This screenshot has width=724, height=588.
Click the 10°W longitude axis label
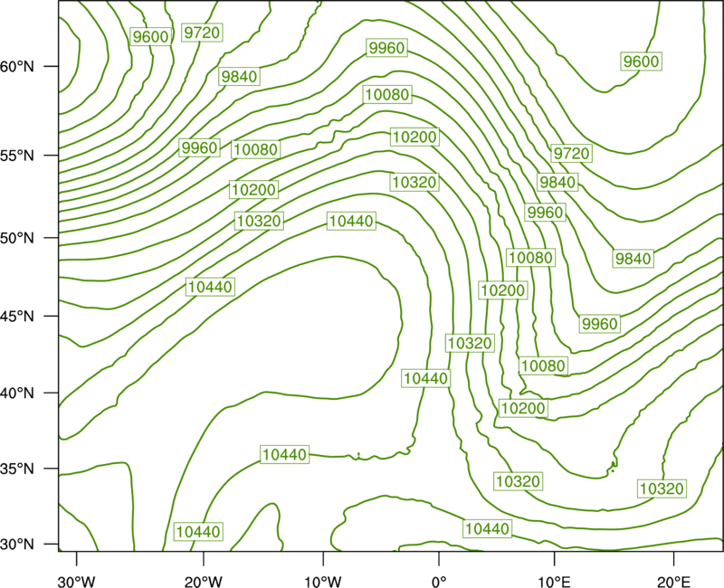323,582
